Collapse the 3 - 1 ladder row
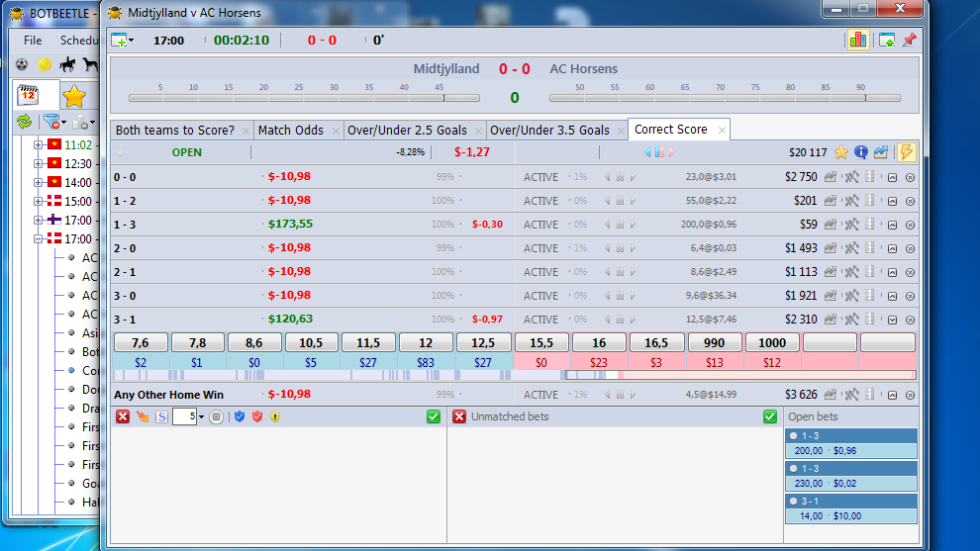 tap(892, 320)
